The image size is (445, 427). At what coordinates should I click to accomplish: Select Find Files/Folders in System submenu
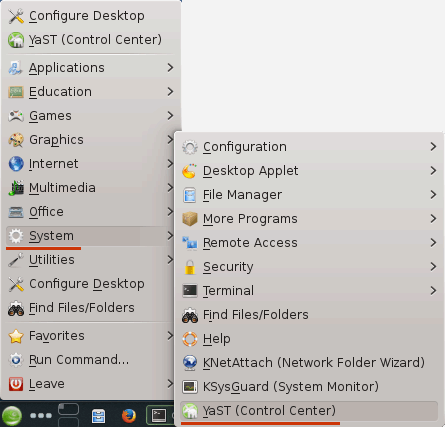point(309,315)
